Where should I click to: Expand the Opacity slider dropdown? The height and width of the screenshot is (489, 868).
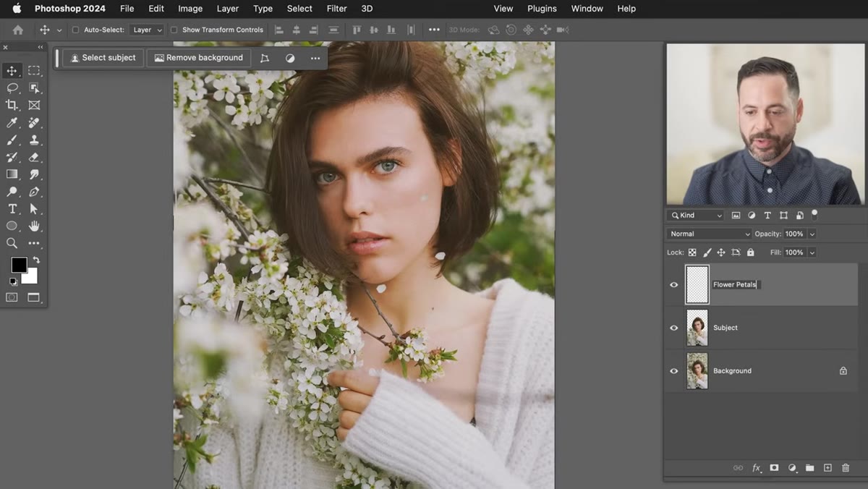(x=812, y=234)
